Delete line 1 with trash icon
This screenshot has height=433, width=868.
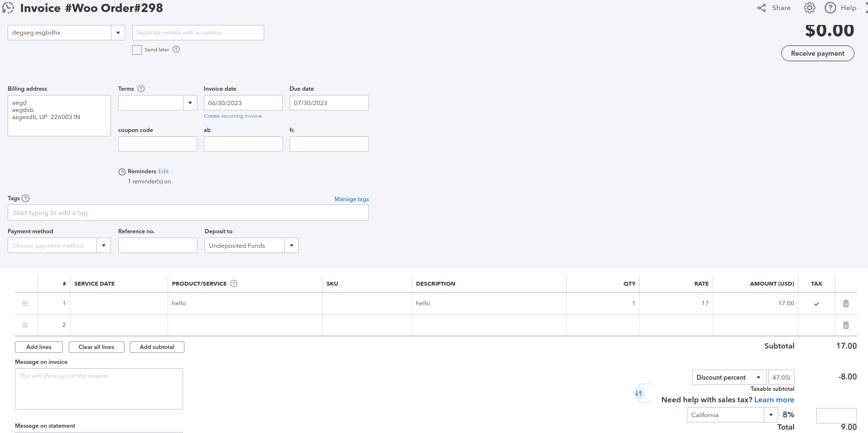[x=846, y=303]
